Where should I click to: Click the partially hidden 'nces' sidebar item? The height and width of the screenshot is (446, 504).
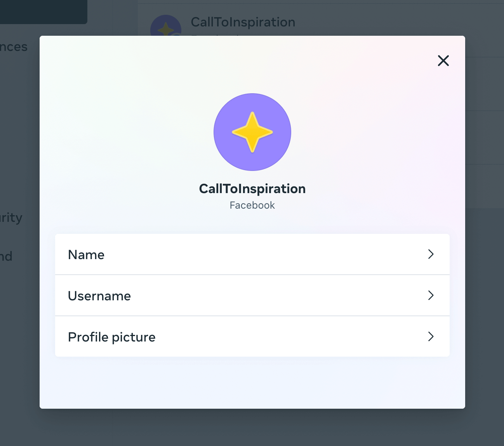[x=14, y=47]
